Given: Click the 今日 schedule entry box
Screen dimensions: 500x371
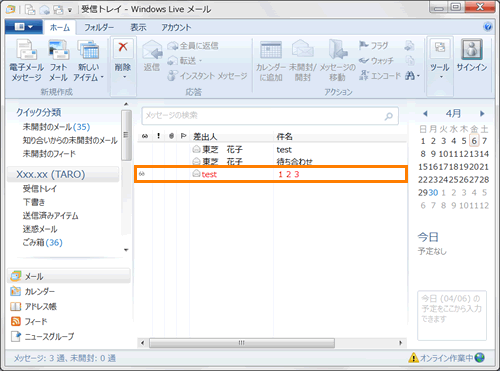Looking at the screenshot, I should (x=452, y=315).
